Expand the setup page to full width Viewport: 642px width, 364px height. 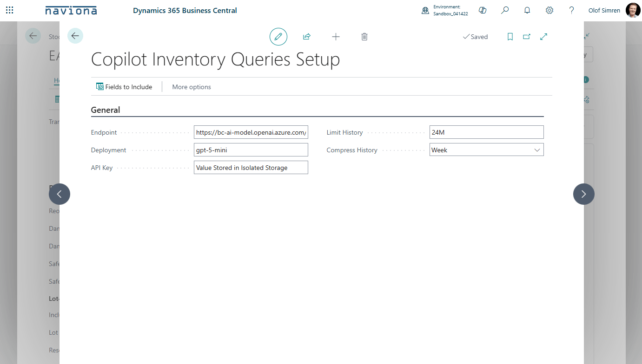click(x=543, y=37)
